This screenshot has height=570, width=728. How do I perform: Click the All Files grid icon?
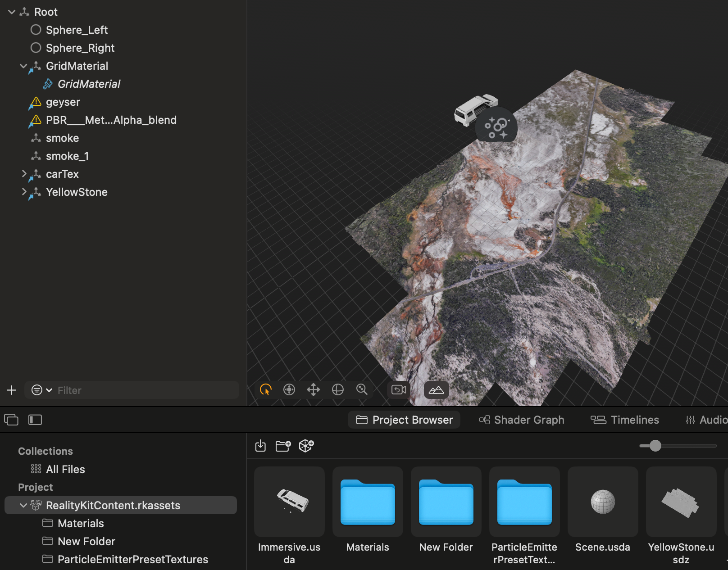[36, 469]
